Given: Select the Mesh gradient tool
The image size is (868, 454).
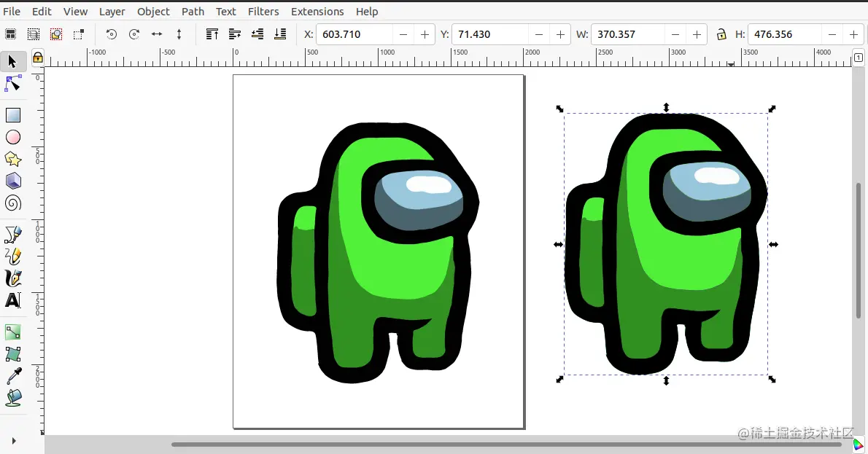Looking at the screenshot, I should coord(12,354).
